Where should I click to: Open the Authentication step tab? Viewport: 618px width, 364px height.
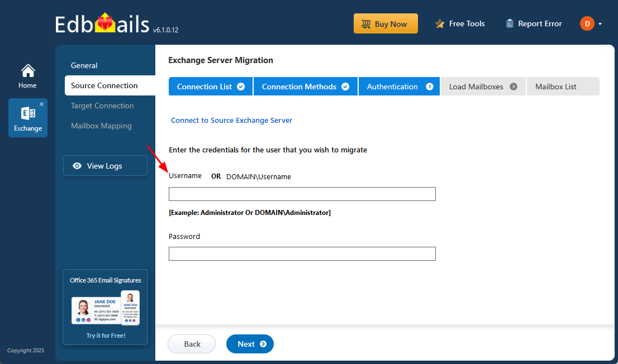(399, 87)
